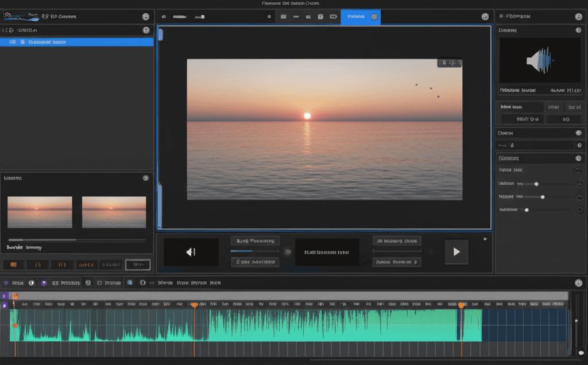The image size is (588, 365).
Task: Collapse the Effects panel header
Action: coord(579,158)
